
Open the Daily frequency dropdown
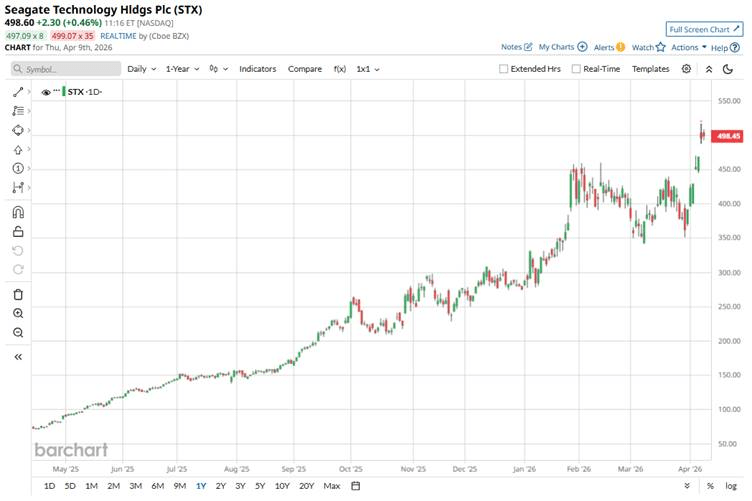tap(141, 69)
